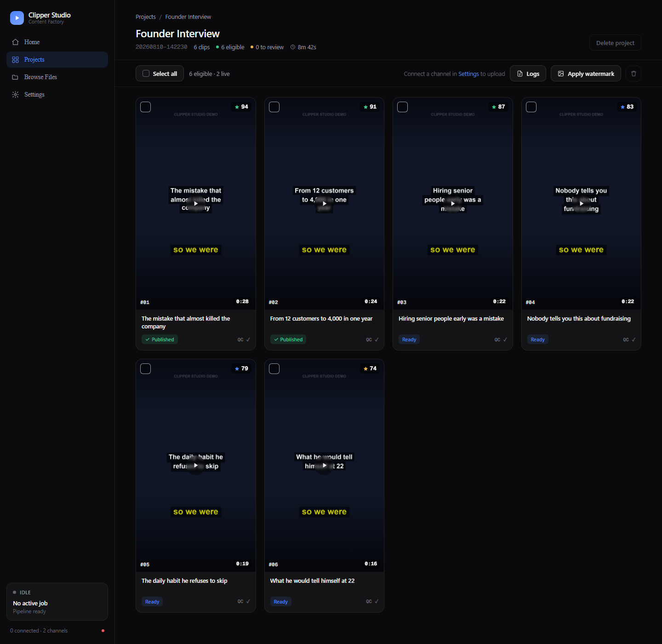Screen dimensions: 662x644
Task: Open title 'Hiring senior people early was a mistake'
Action: click(x=451, y=318)
